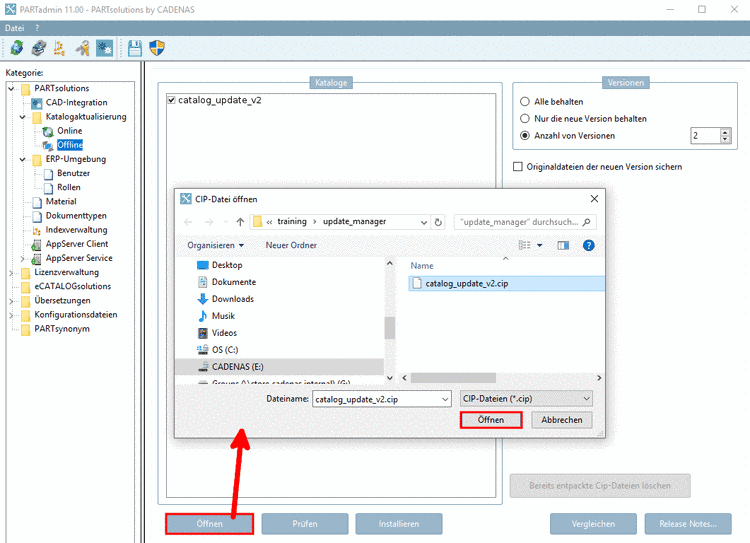Click the navigation pane vertical scrollbar
750x543 pixels.
pyautogui.click(x=390, y=328)
